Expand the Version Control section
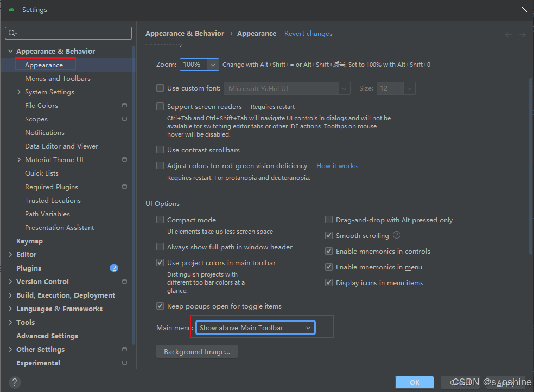This screenshot has width=534, height=392. click(x=10, y=282)
